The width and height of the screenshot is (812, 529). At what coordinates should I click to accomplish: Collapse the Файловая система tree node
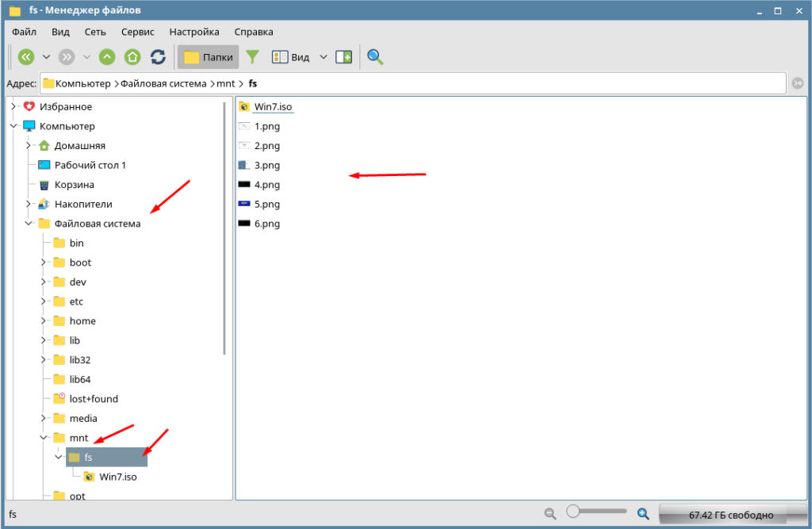pyautogui.click(x=29, y=224)
